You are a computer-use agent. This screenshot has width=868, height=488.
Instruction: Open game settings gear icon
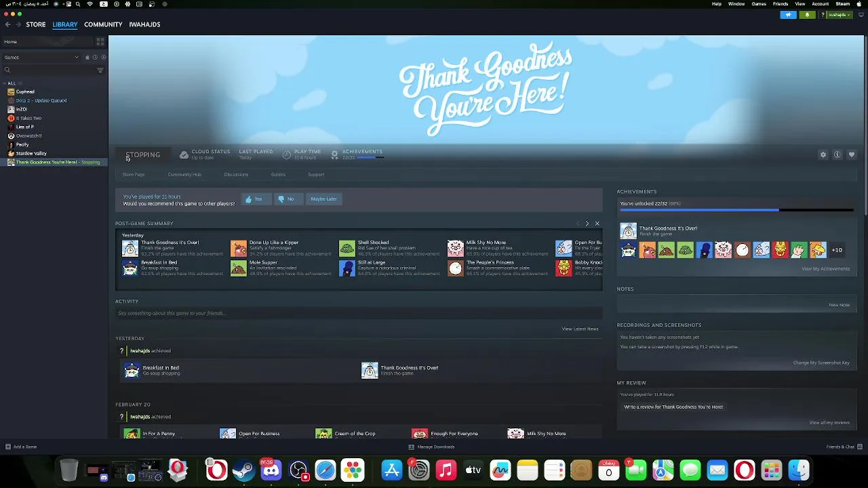tap(823, 155)
